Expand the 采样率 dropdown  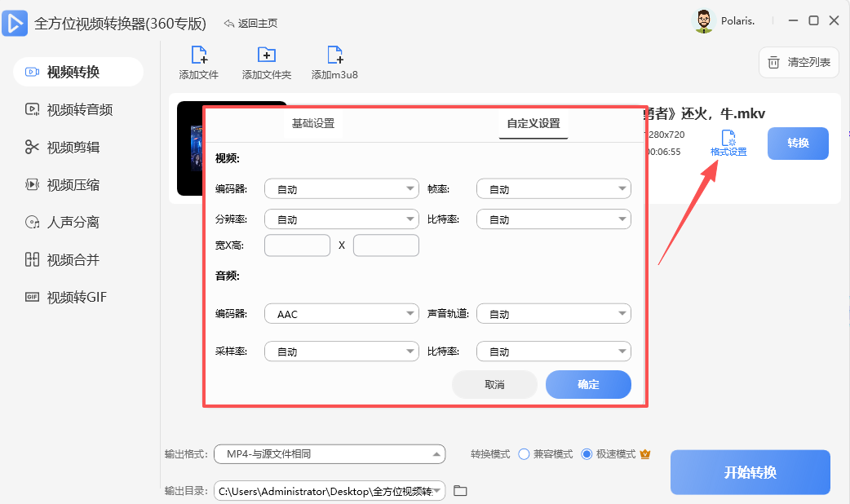[x=341, y=351]
